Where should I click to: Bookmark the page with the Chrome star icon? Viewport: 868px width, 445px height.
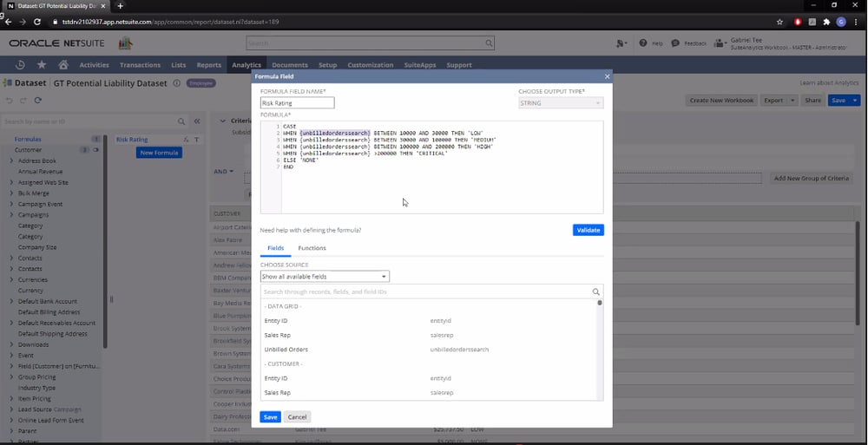[780, 23]
